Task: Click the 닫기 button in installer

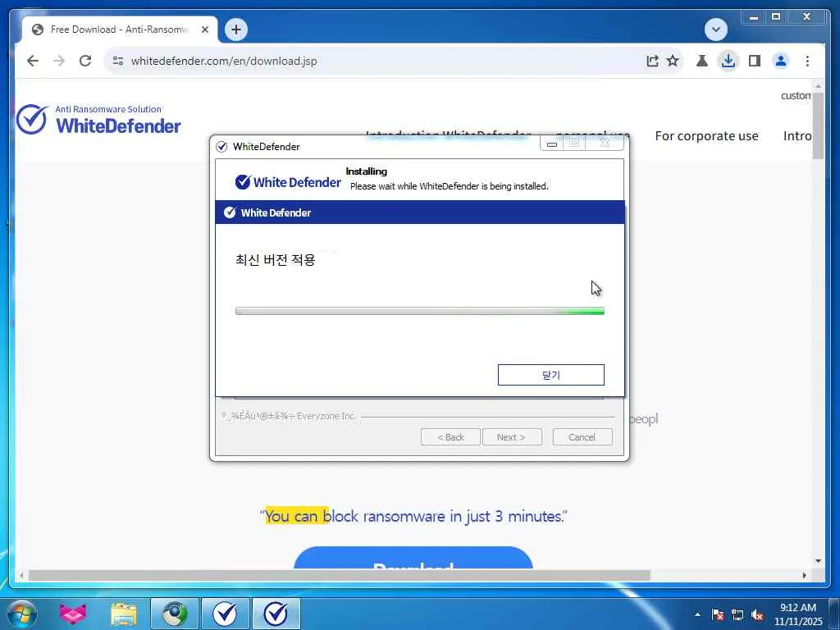Action: point(550,375)
